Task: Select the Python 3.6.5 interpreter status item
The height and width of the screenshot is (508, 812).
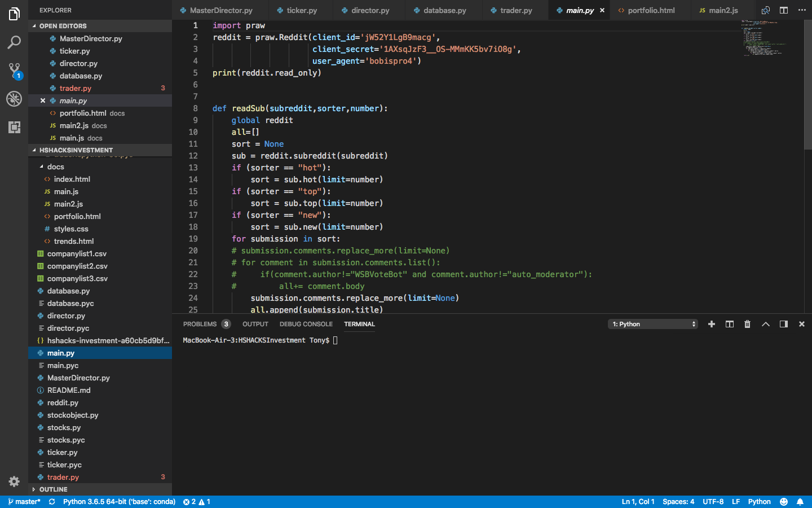Action: [119, 501]
